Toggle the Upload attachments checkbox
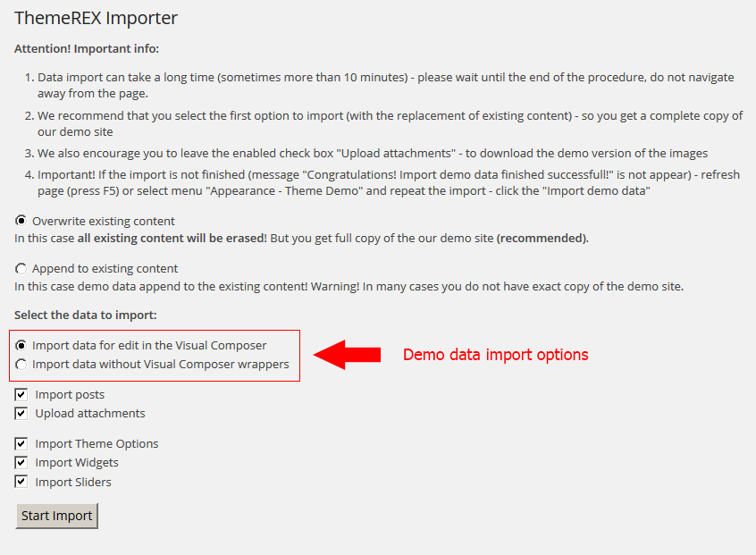Viewport: 756px width, 555px height. [x=21, y=414]
